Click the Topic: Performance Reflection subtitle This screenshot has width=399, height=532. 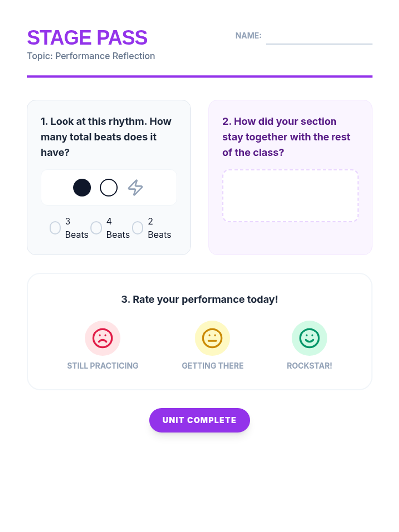coord(91,56)
